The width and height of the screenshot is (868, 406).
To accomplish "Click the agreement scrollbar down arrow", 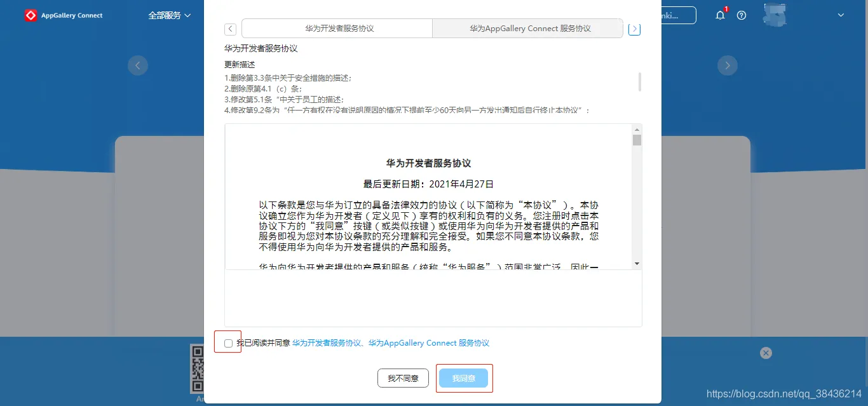I will [637, 264].
